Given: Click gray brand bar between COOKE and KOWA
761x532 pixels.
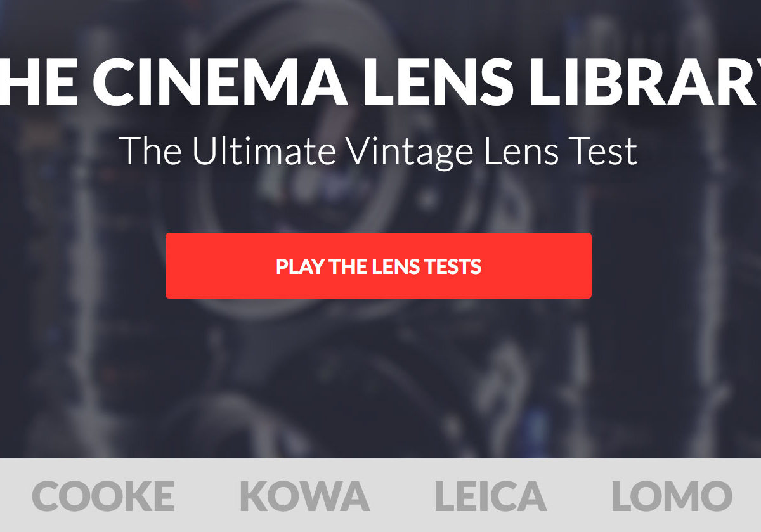Looking at the screenshot, I should click(207, 495).
